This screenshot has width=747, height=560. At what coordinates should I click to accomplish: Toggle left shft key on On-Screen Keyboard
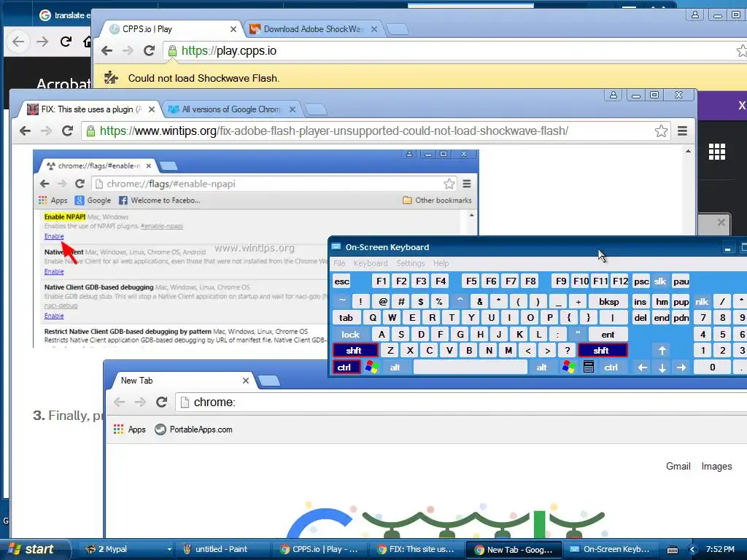tap(355, 351)
